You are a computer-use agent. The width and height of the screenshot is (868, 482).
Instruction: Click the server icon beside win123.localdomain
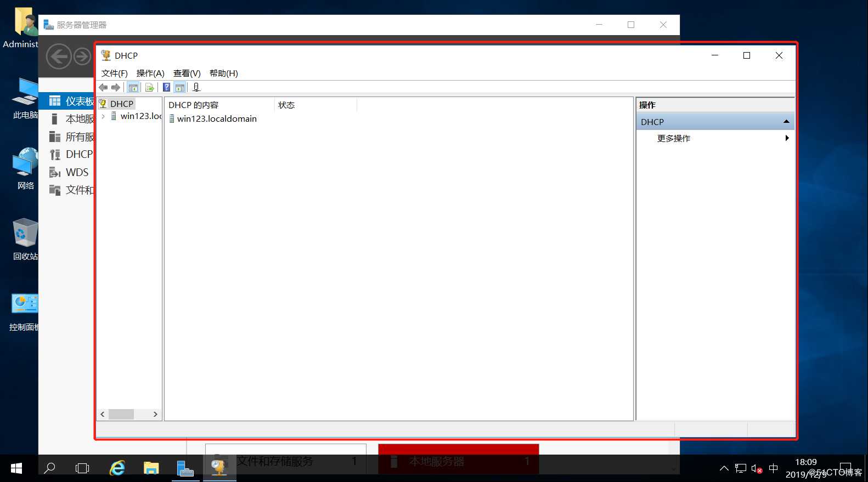click(x=172, y=118)
